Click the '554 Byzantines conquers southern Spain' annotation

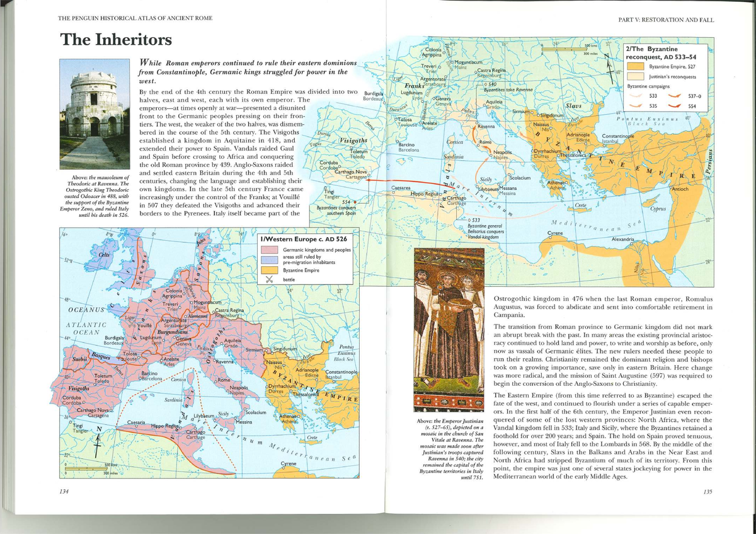(x=338, y=207)
